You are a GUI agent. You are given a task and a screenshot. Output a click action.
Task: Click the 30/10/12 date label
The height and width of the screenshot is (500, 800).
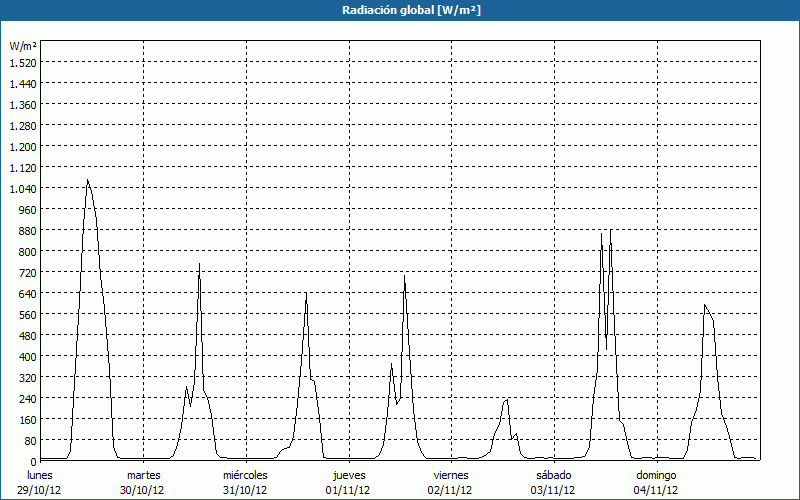point(142,490)
